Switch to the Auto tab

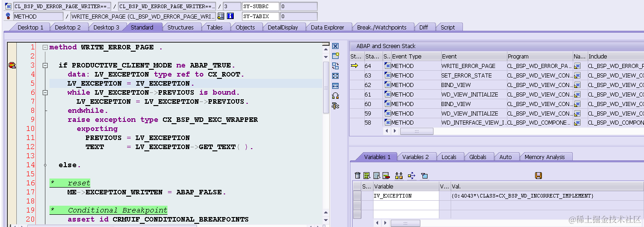506,157
